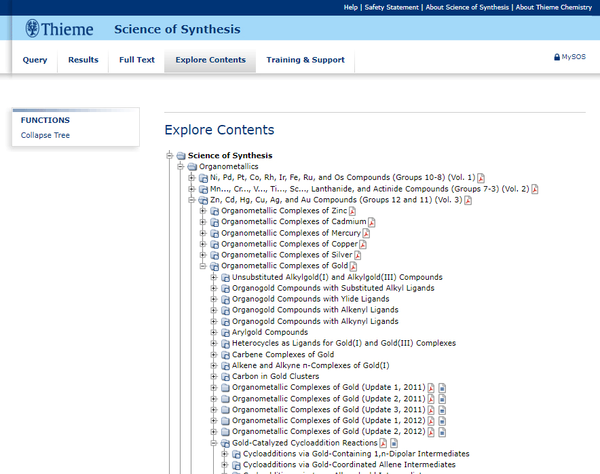600x474 pixels.
Task: Collapse the Organometallics node
Action: pyautogui.click(x=181, y=166)
